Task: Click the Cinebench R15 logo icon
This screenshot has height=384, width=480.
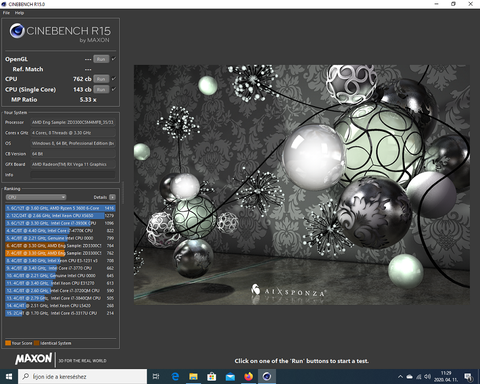Action: point(17,31)
